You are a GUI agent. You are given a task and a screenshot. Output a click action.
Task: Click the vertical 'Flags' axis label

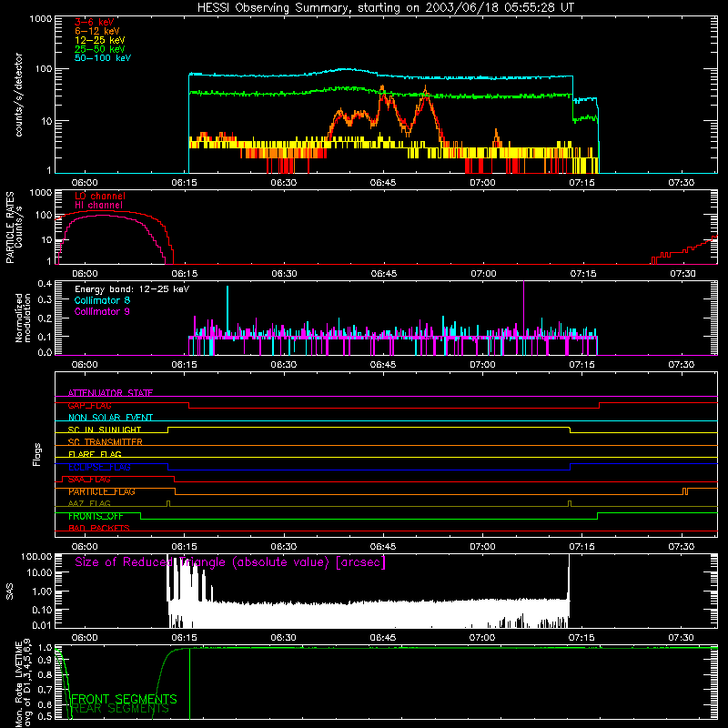point(37,454)
